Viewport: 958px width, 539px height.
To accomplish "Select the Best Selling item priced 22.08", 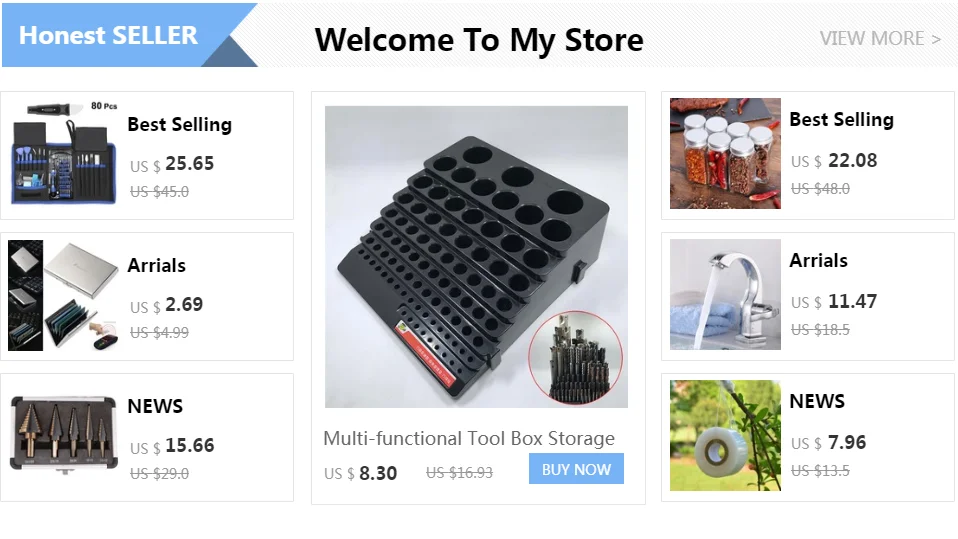I will [x=808, y=155].
